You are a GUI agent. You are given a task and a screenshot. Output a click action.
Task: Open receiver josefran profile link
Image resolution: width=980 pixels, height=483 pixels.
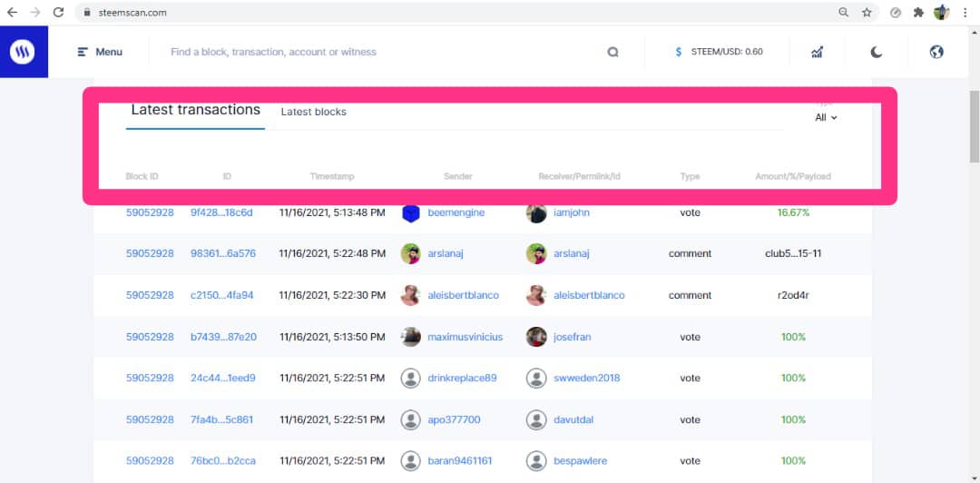[x=572, y=337]
